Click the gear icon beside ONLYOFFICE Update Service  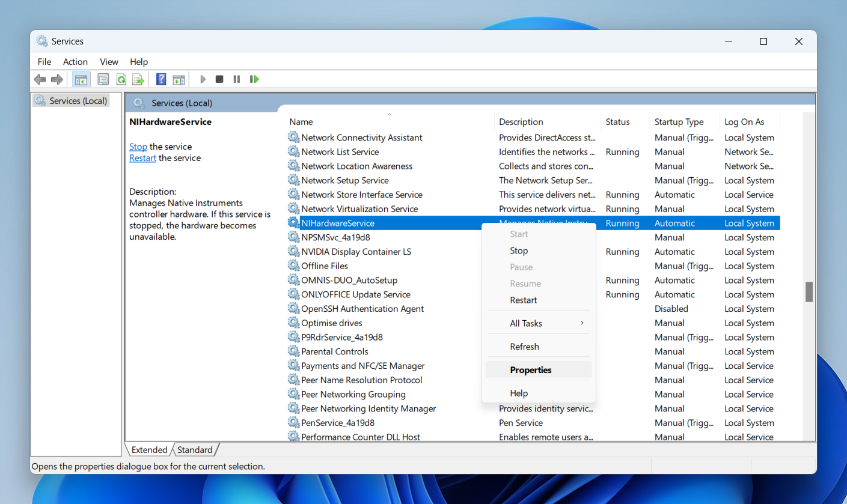pyautogui.click(x=293, y=294)
